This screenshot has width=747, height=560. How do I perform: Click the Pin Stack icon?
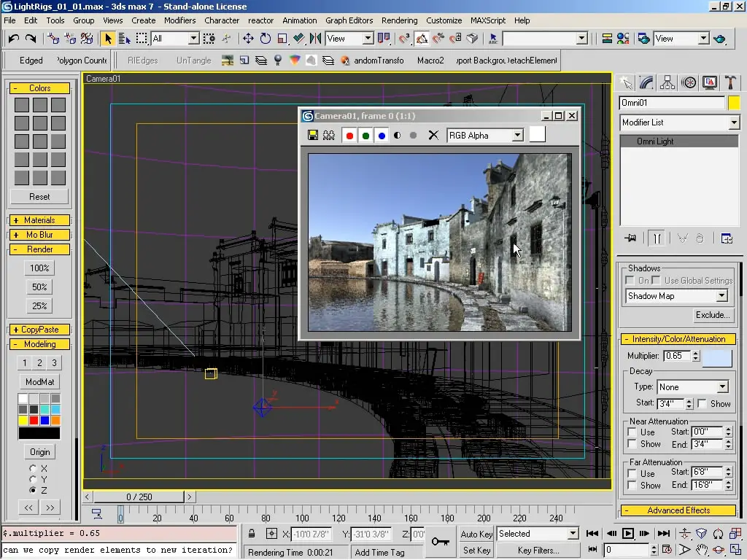point(631,238)
